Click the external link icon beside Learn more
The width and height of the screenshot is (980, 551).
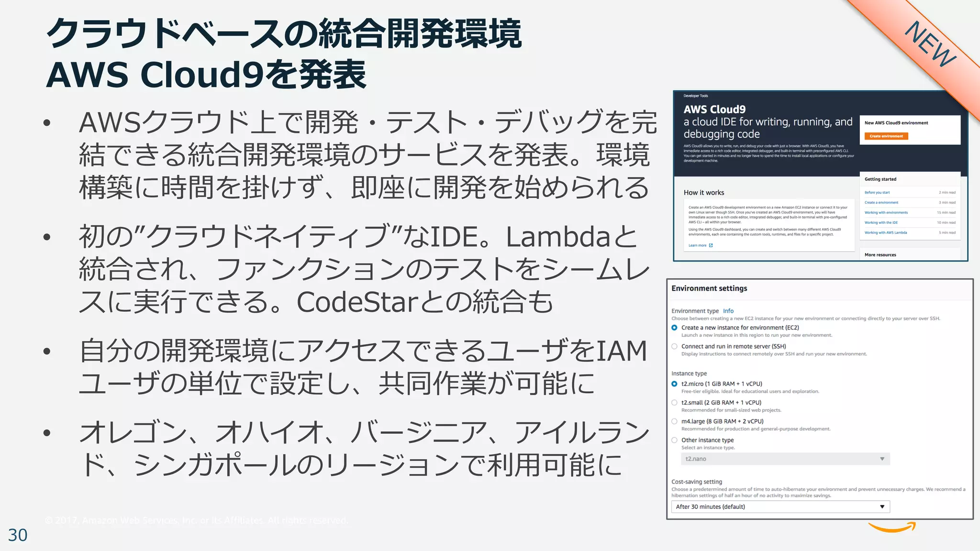click(x=711, y=245)
